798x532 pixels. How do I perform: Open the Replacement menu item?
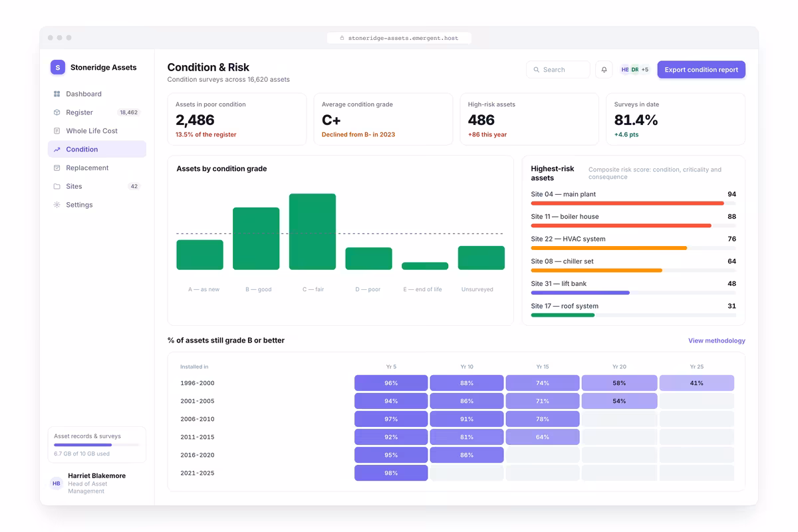tap(97, 168)
